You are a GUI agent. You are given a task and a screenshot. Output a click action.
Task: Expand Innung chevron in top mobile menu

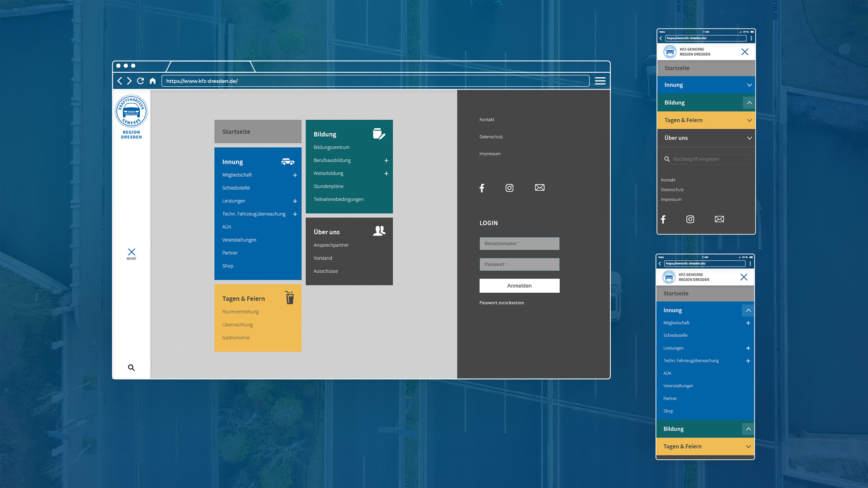coord(749,85)
